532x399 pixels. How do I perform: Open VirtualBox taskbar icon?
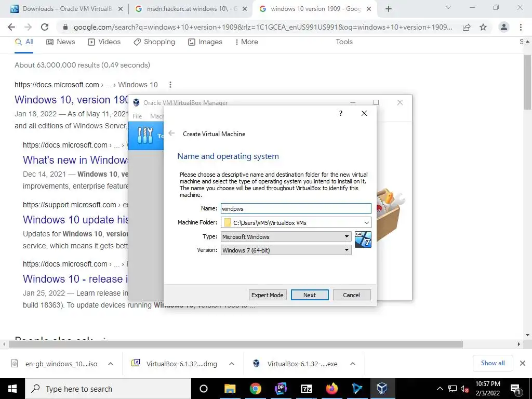pos(382,389)
